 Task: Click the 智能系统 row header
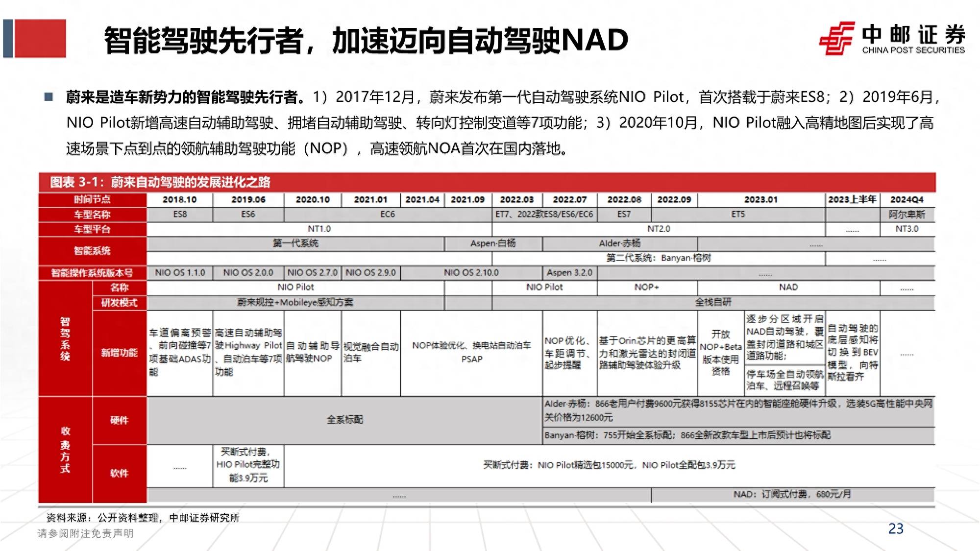tap(92, 251)
